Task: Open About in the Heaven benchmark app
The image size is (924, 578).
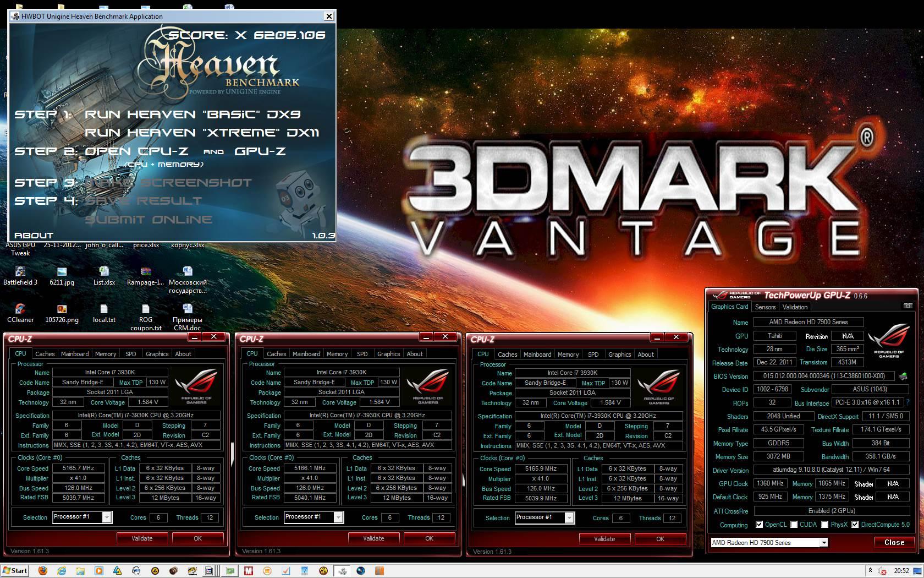Action: [34, 235]
